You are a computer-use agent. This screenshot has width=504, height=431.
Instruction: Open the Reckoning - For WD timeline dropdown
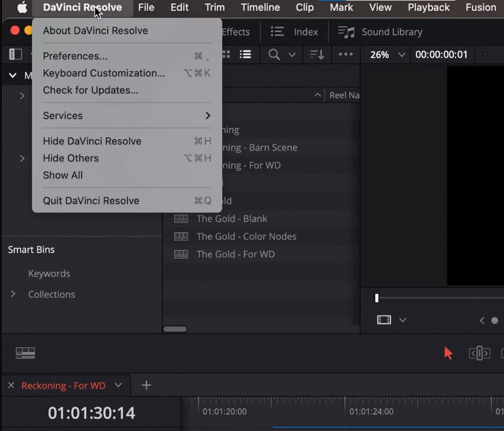118,385
